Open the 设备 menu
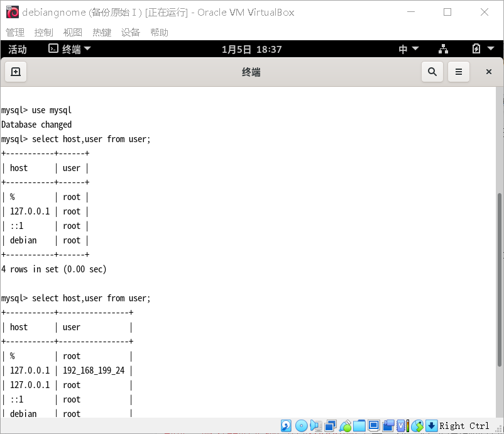Image resolution: width=504 pixels, height=434 pixels. pos(131,33)
